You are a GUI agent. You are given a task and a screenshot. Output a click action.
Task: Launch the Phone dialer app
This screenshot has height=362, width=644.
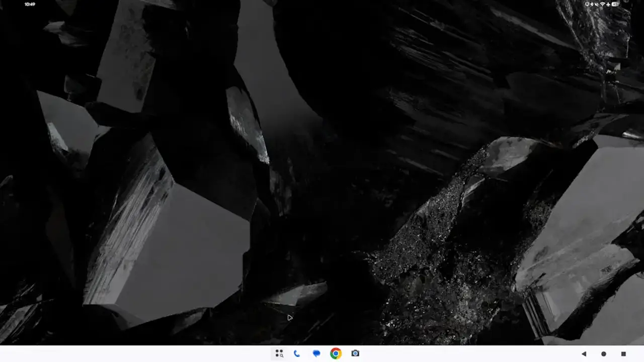[297, 353]
